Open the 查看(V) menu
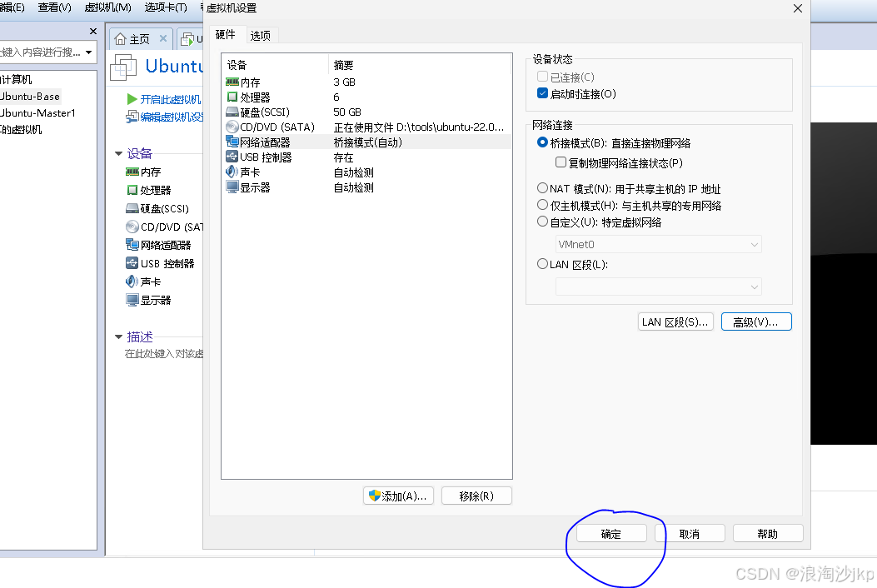The image size is (877, 588). click(x=54, y=7)
